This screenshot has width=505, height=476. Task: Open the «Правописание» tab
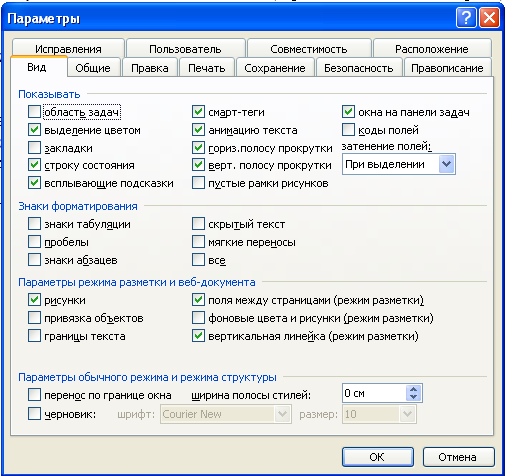tap(447, 68)
